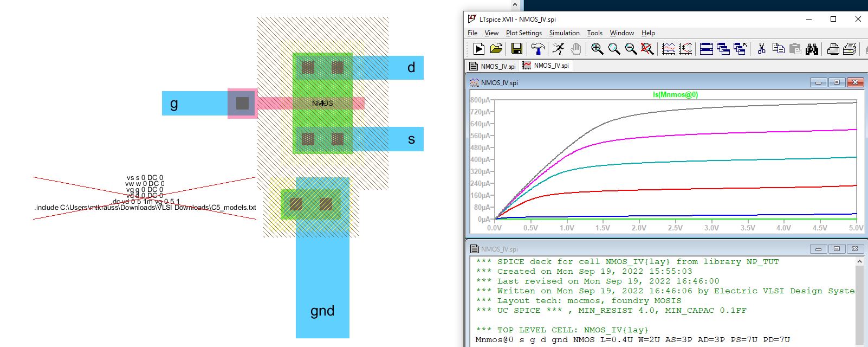868x347 pixels.
Task: Click the Find binoculars icon
Action: point(812,49)
